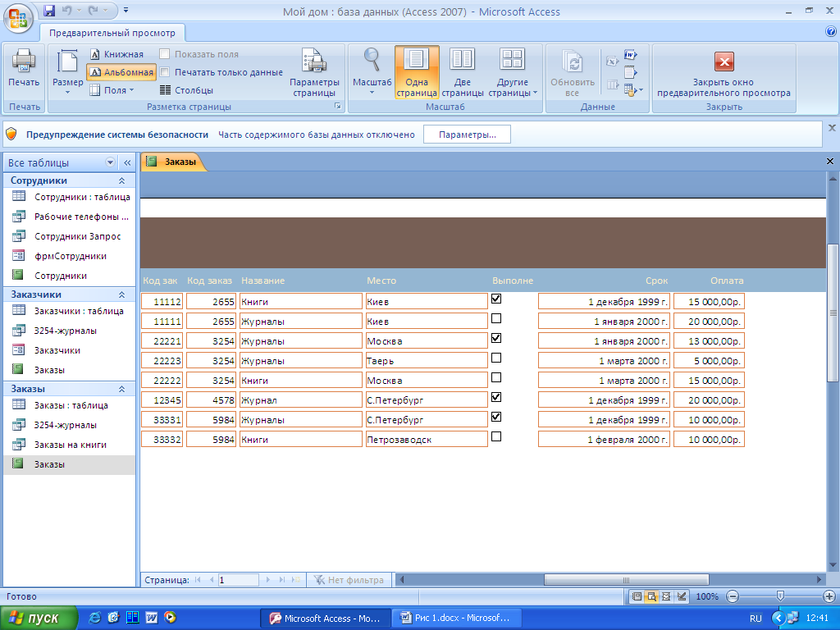Open Заказчики : таблица item

click(x=71, y=311)
